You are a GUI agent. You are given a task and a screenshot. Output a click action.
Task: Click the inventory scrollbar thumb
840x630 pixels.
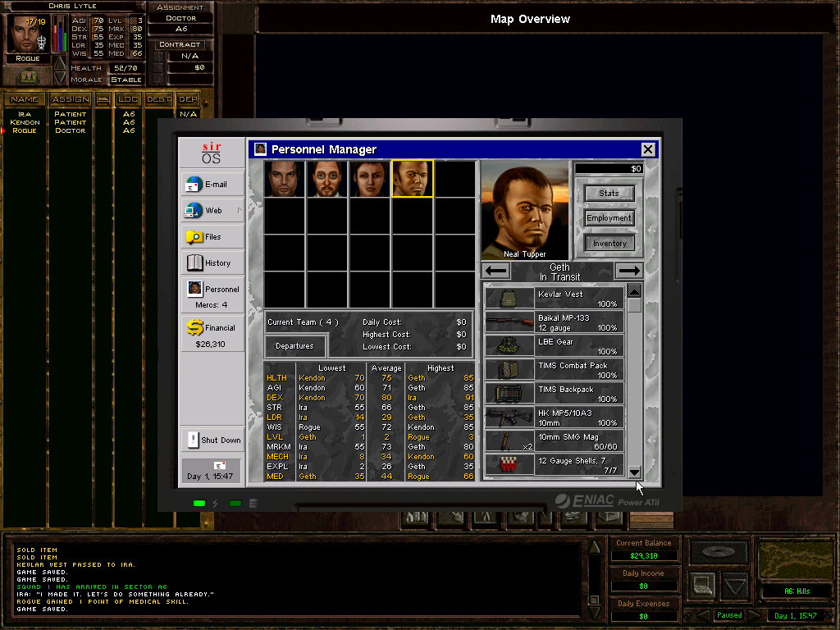point(634,305)
